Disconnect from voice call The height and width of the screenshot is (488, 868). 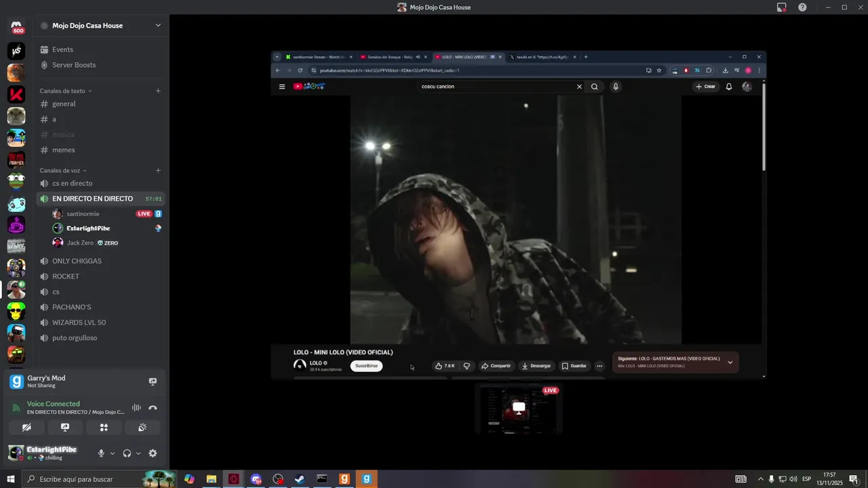pos(153,407)
